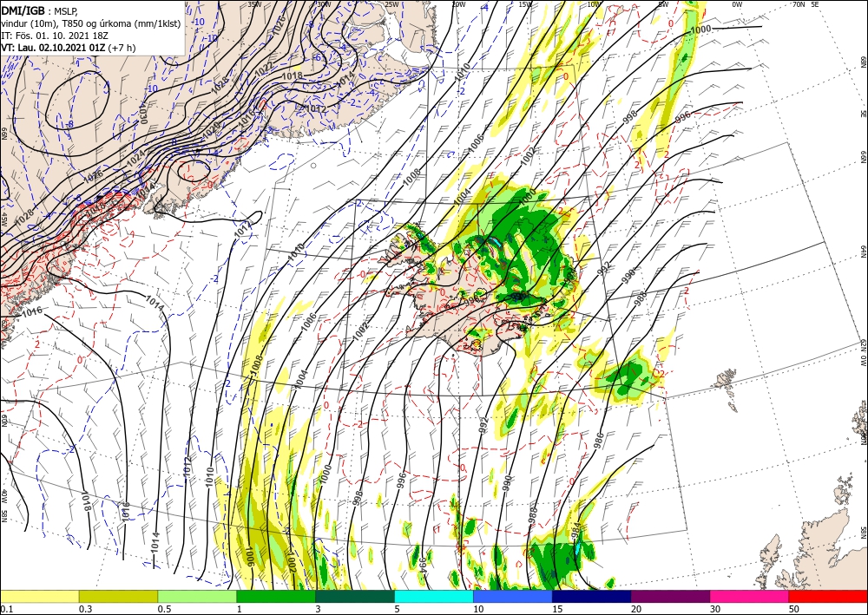Click the '30W' longitude label
The height and width of the screenshot is (615, 868).
pos(324,3)
